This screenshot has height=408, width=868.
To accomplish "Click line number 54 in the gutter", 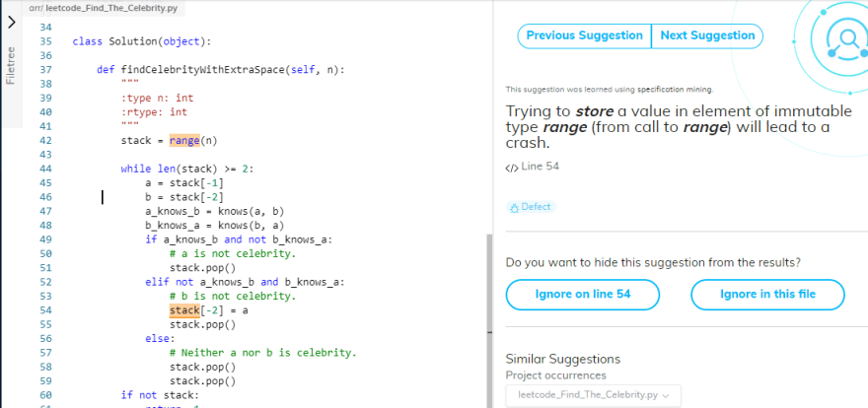I will (x=45, y=310).
